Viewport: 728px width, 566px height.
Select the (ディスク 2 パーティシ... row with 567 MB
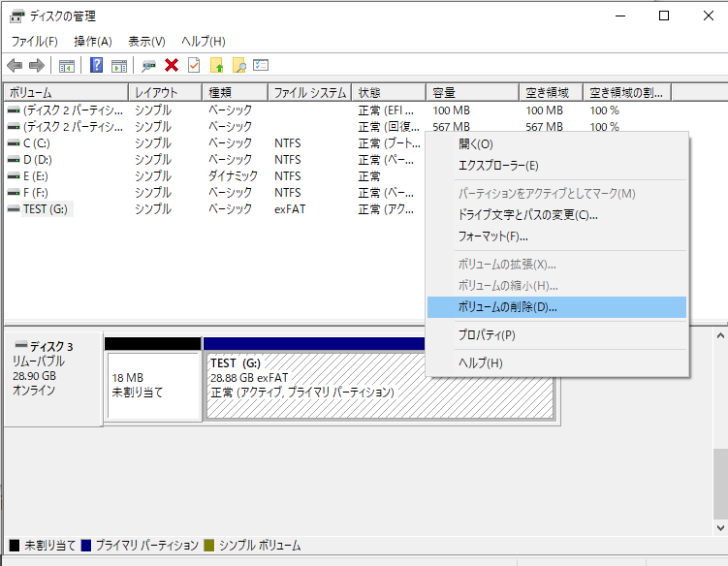pos(335,127)
